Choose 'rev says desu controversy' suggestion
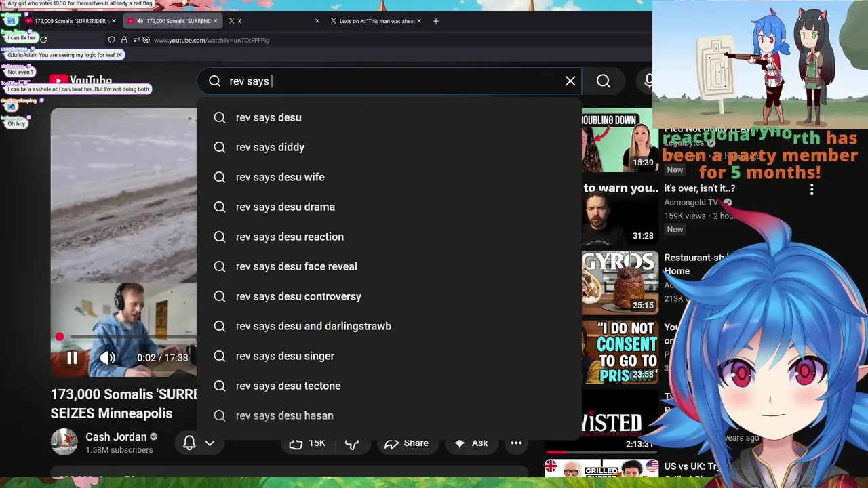The image size is (868, 488). click(x=389, y=296)
